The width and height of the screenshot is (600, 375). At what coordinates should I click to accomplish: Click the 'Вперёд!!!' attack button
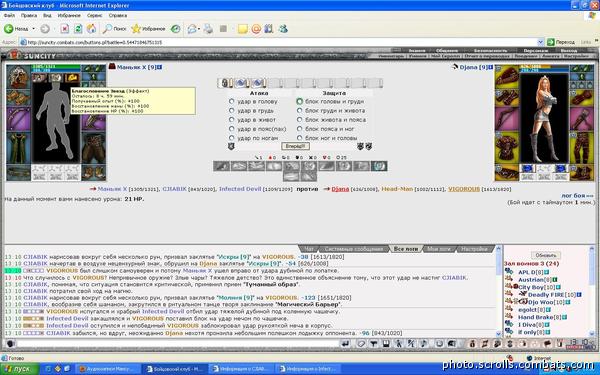295,146
